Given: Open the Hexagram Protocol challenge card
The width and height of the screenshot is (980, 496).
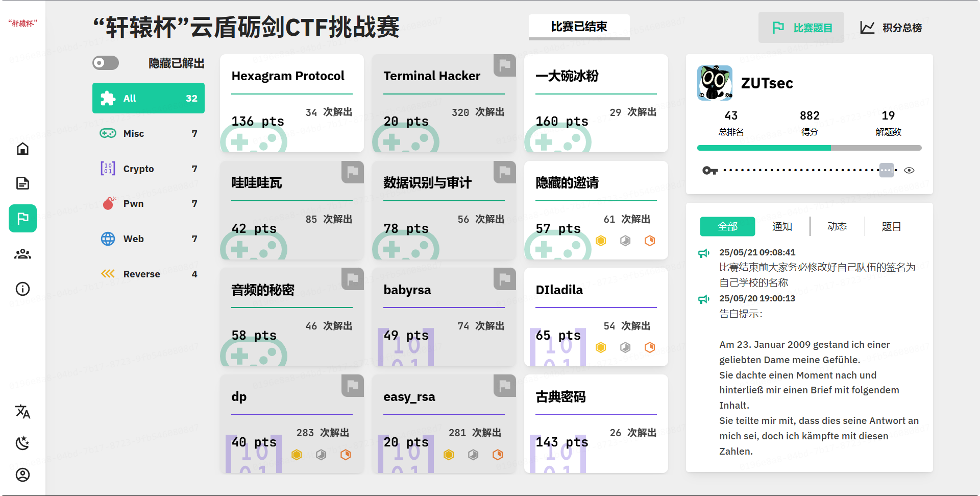Looking at the screenshot, I should (292, 103).
